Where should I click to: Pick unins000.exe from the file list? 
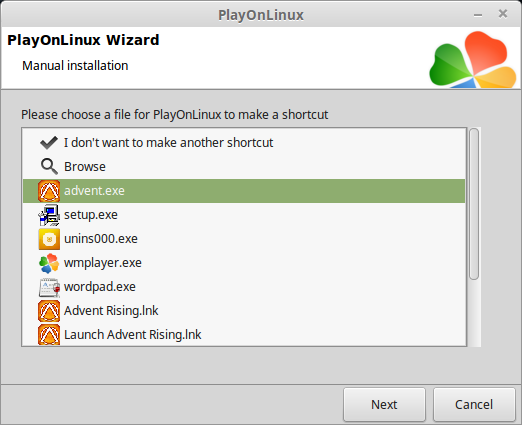[101, 239]
